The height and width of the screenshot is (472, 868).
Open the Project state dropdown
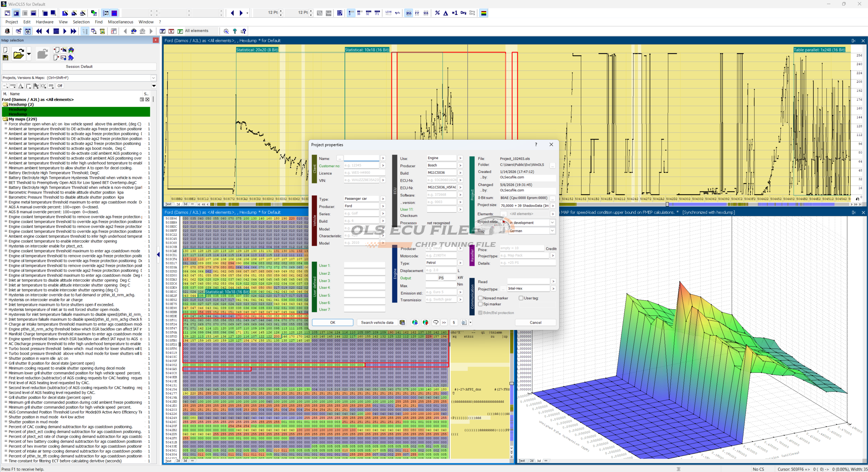[x=552, y=223]
